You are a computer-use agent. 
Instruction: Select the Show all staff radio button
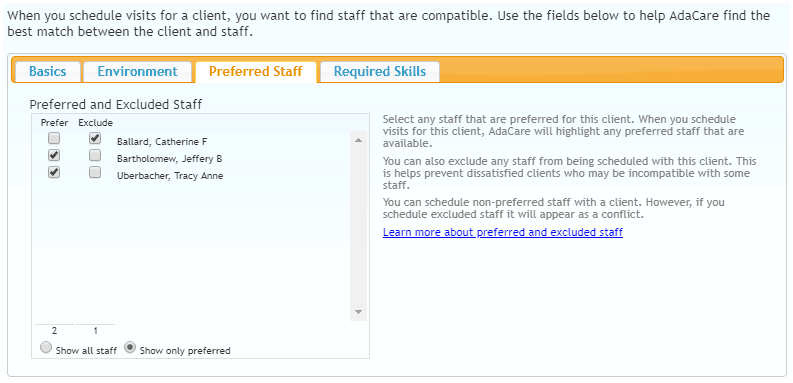[x=46, y=348]
